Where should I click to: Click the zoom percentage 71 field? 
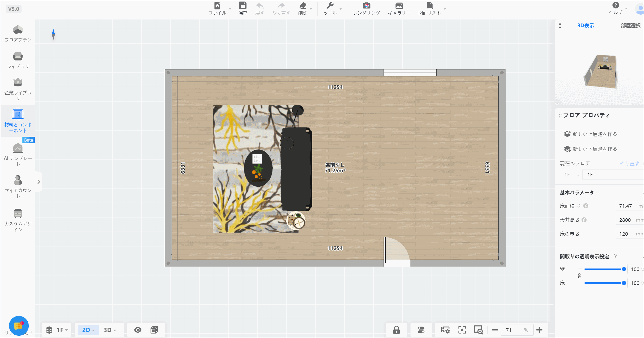click(x=517, y=330)
